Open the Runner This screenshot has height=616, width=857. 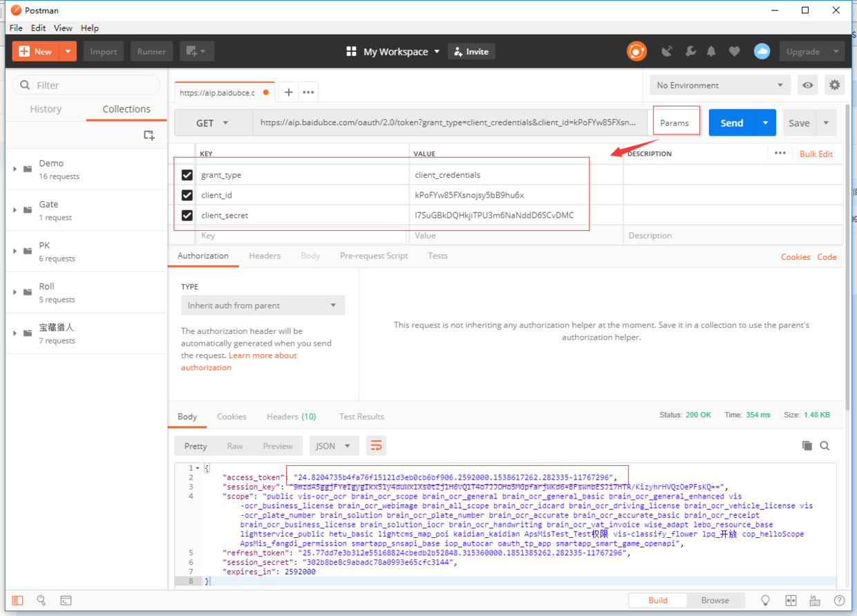[151, 51]
